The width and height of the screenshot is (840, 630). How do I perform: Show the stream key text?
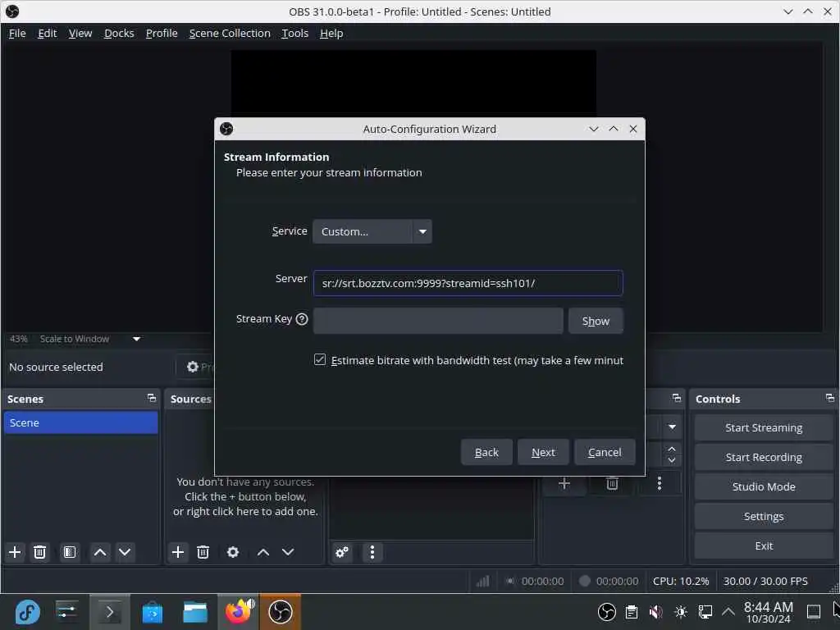pyautogui.click(x=596, y=321)
